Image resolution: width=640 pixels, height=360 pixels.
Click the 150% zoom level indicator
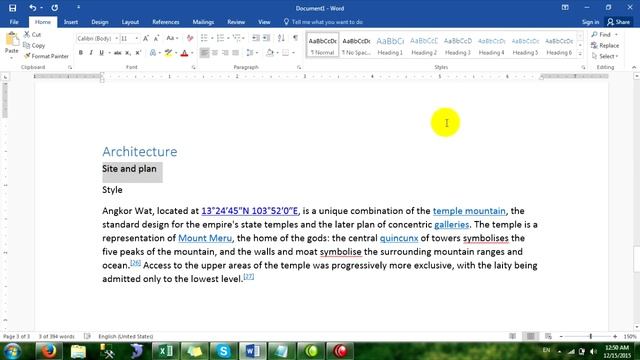630,336
